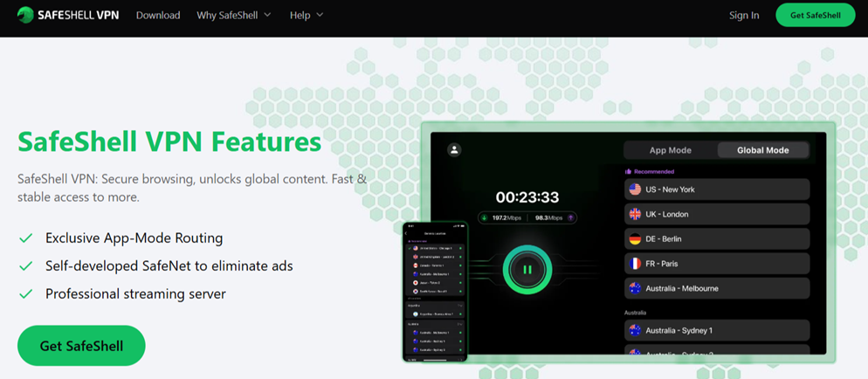Viewport: 868px width, 379px height.
Task: Click the SafeShell VPN Features heading
Action: 169,141
